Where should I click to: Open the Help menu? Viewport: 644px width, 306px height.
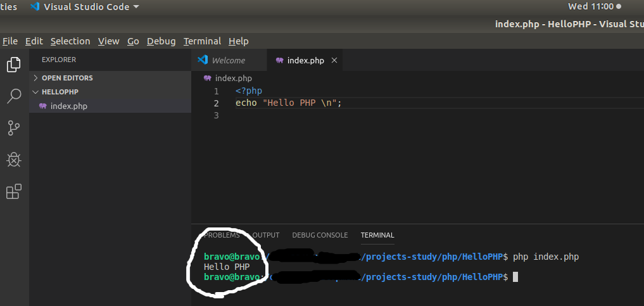[238, 41]
